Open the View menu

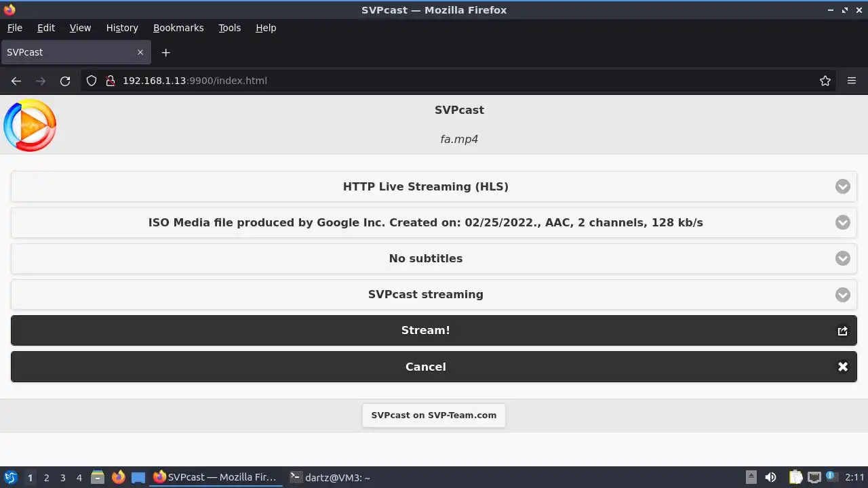(x=80, y=28)
